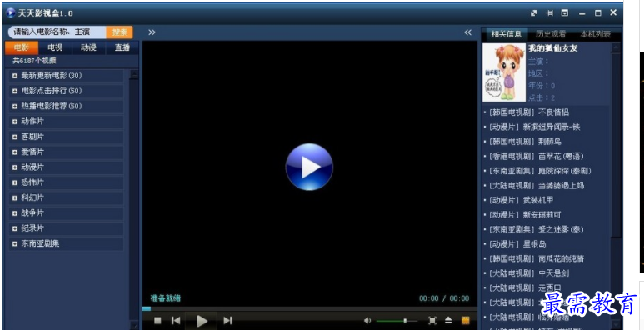Expand the 纪录片 category
Viewport: 644px width, 330px height.
point(66,228)
